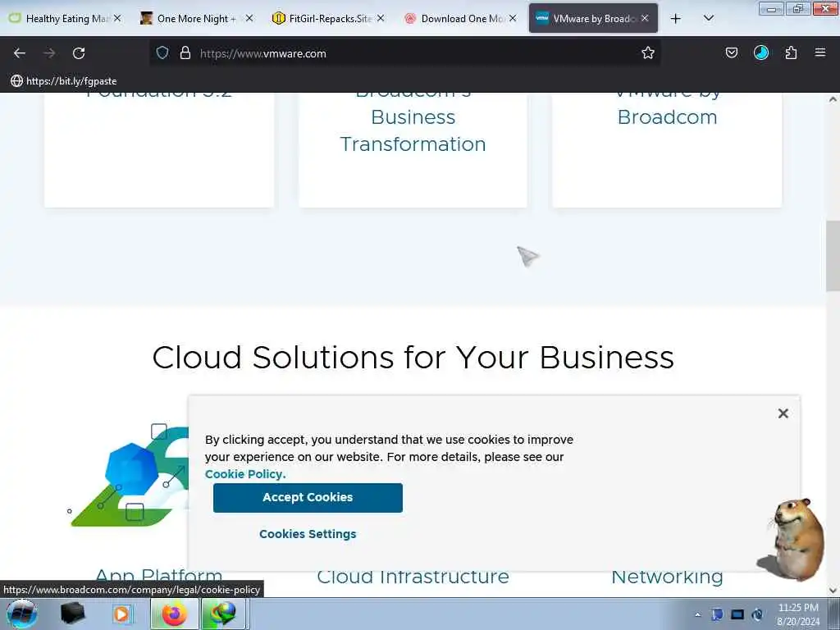Image resolution: width=840 pixels, height=630 pixels.
Task: Open the black box taskbar icon
Action: pos(72,614)
